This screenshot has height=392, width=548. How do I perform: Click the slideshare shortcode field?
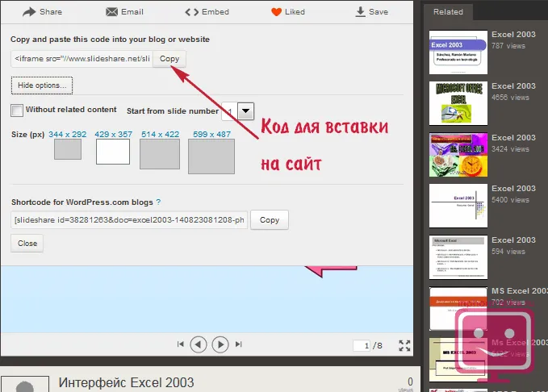pyautogui.click(x=129, y=219)
